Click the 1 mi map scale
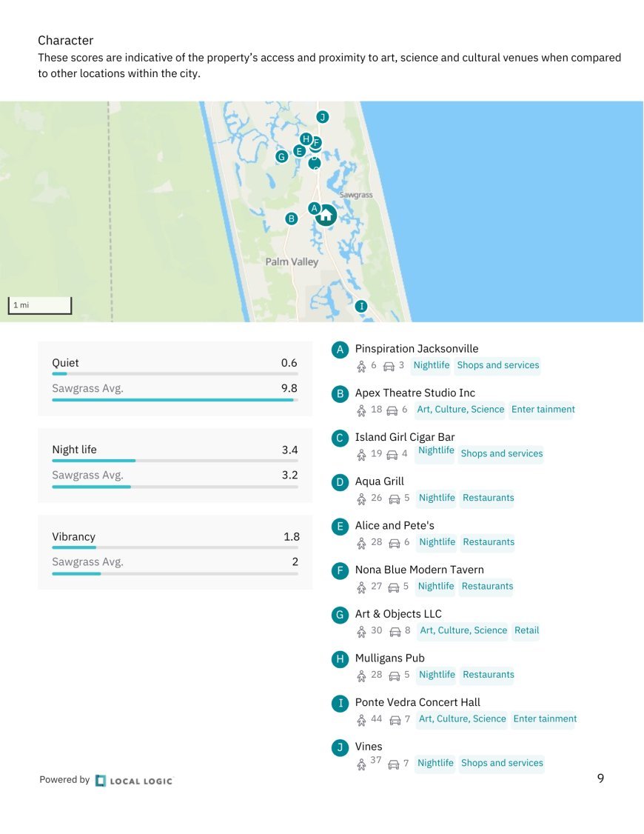Image resolution: width=644 pixels, height=834 pixels. pyautogui.click(x=40, y=305)
